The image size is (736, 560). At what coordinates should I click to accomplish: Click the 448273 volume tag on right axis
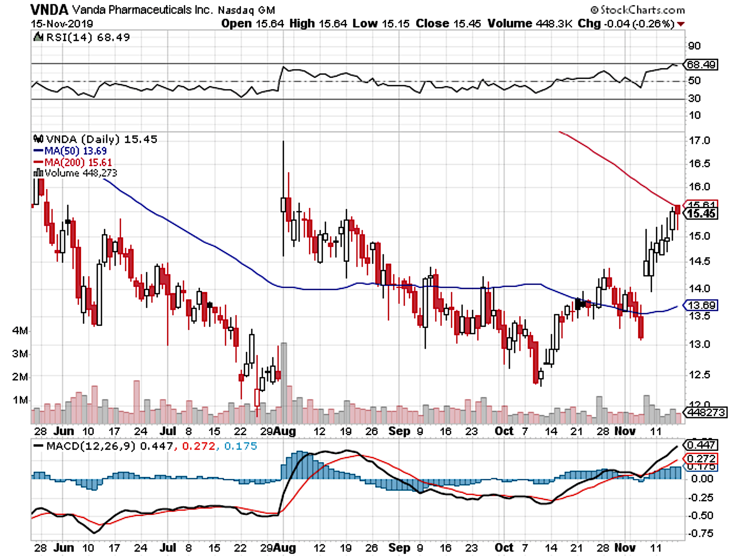pyautogui.click(x=706, y=412)
